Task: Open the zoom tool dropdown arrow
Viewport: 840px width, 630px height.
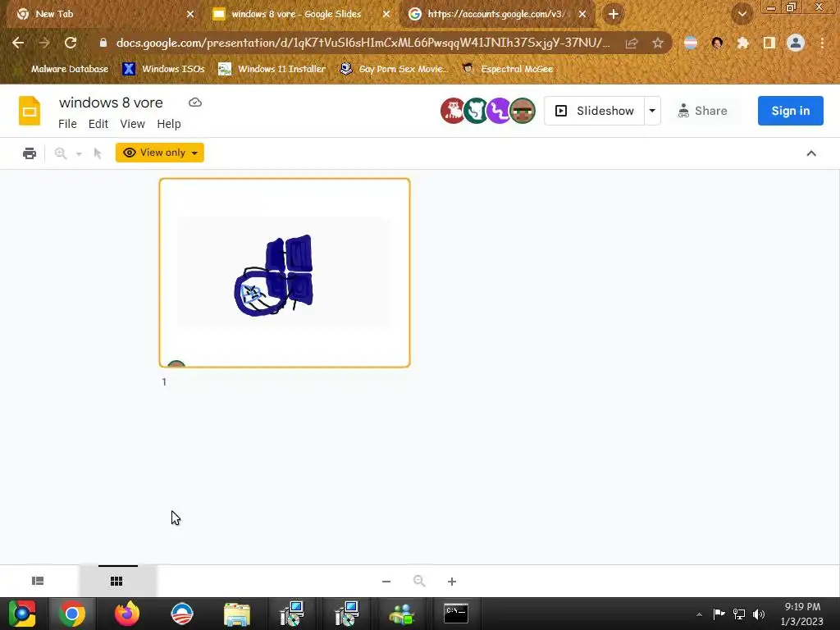Action: coord(79,153)
